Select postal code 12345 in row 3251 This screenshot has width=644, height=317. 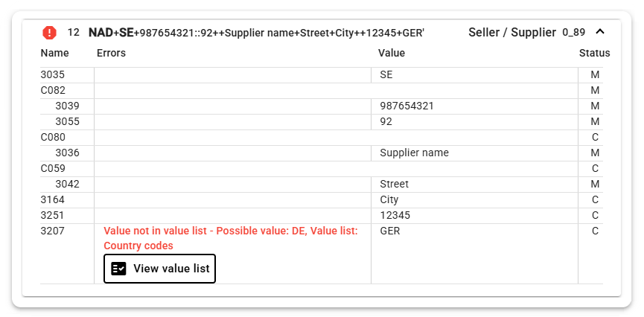395,216
